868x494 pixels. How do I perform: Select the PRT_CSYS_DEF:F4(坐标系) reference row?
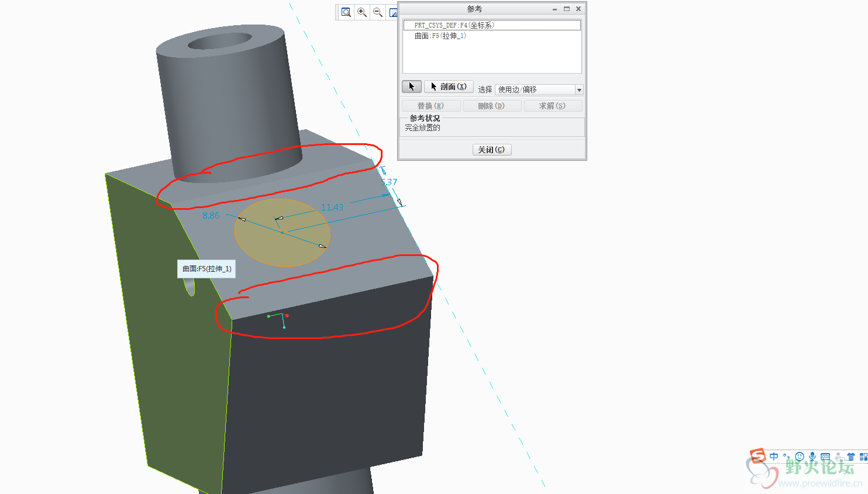492,25
